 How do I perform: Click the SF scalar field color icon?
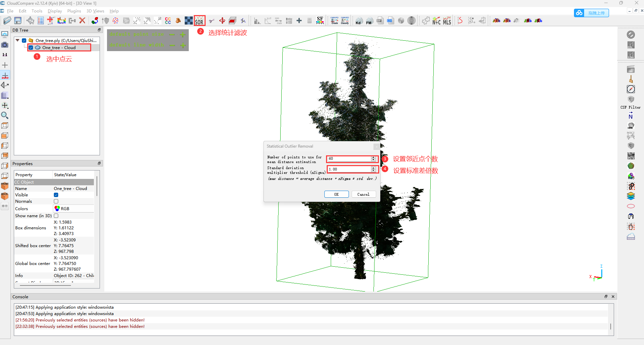(x=320, y=21)
